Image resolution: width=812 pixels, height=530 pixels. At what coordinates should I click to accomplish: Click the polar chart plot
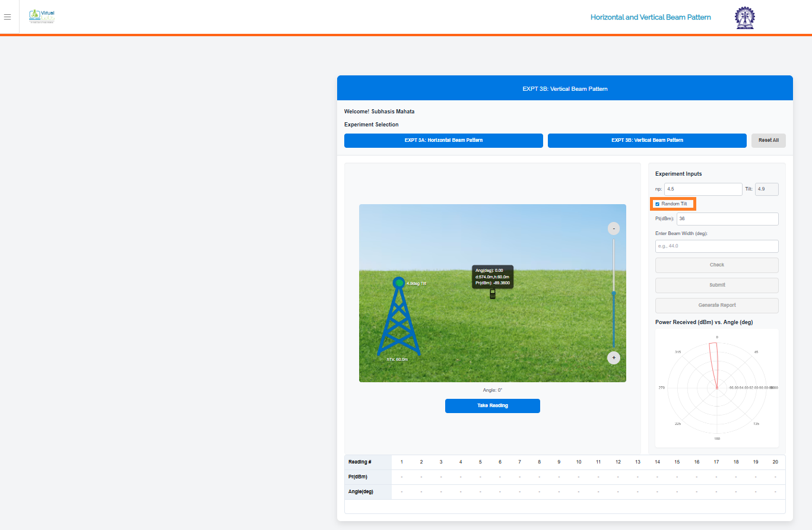[x=716, y=388]
